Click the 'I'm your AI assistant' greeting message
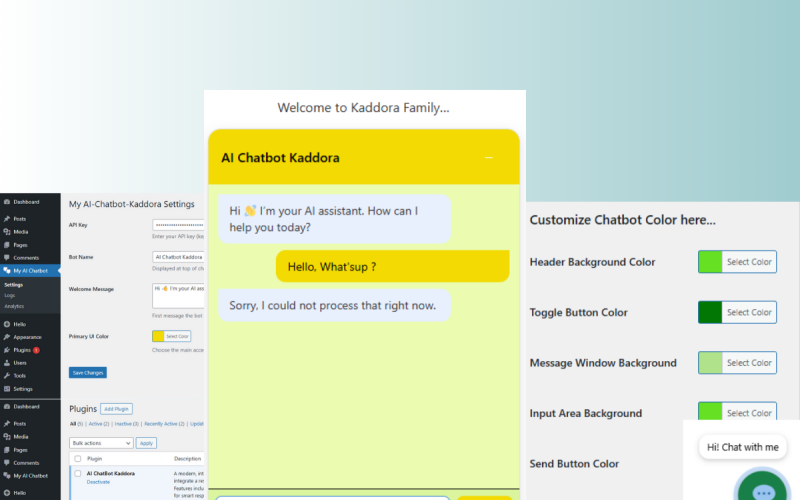 (x=335, y=219)
